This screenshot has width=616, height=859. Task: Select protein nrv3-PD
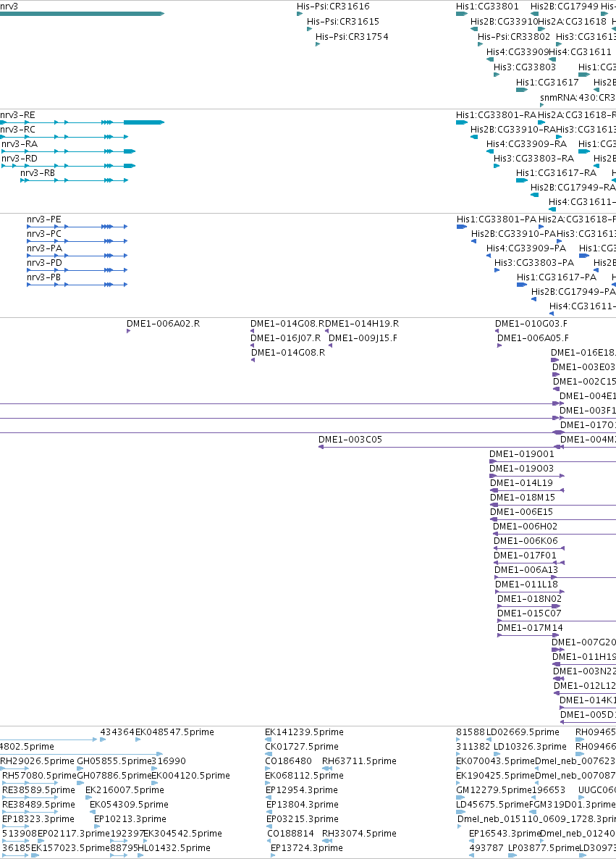[44, 263]
